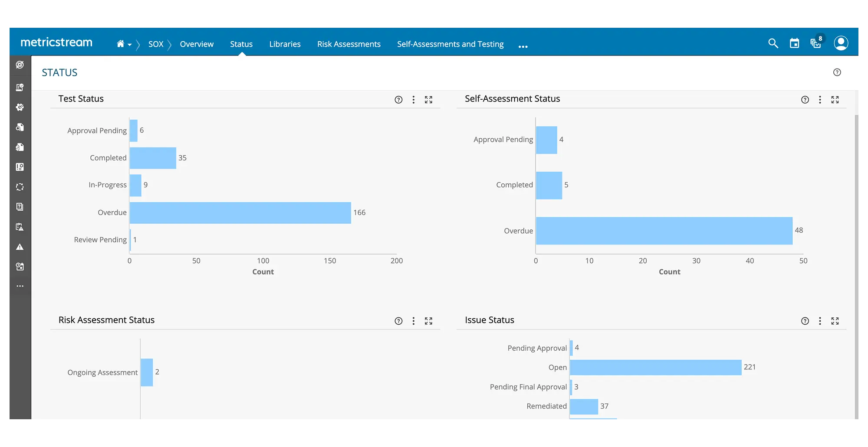Open Self-Assessments and Testing tab
868x447 pixels.
(450, 44)
